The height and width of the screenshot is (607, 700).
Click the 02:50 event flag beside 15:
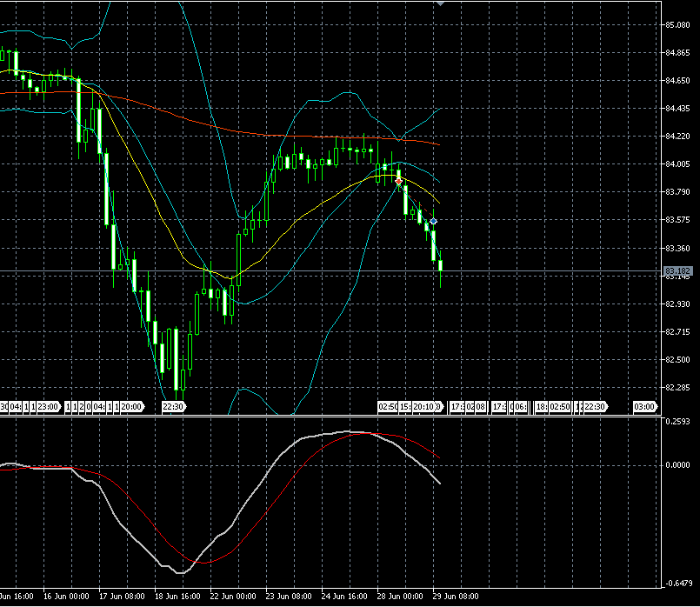pyautogui.click(x=388, y=406)
